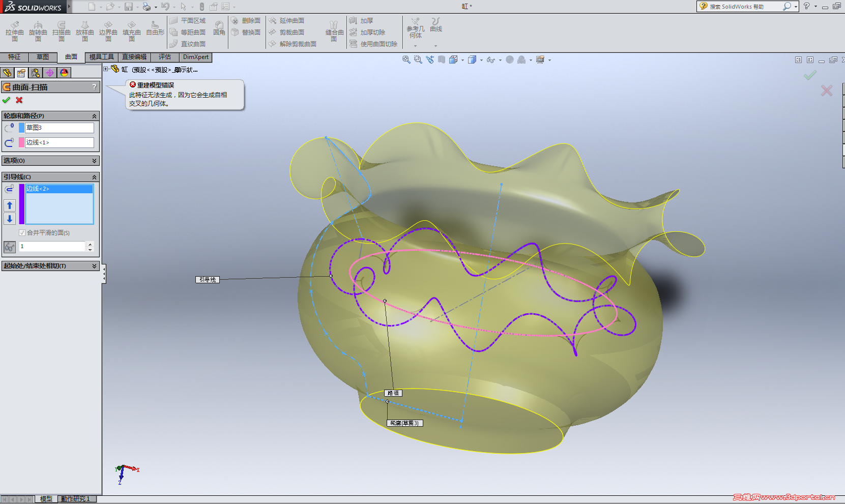Click the Planar Surface (平面区域) command
The image size is (845, 504).
tap(188, 20)
